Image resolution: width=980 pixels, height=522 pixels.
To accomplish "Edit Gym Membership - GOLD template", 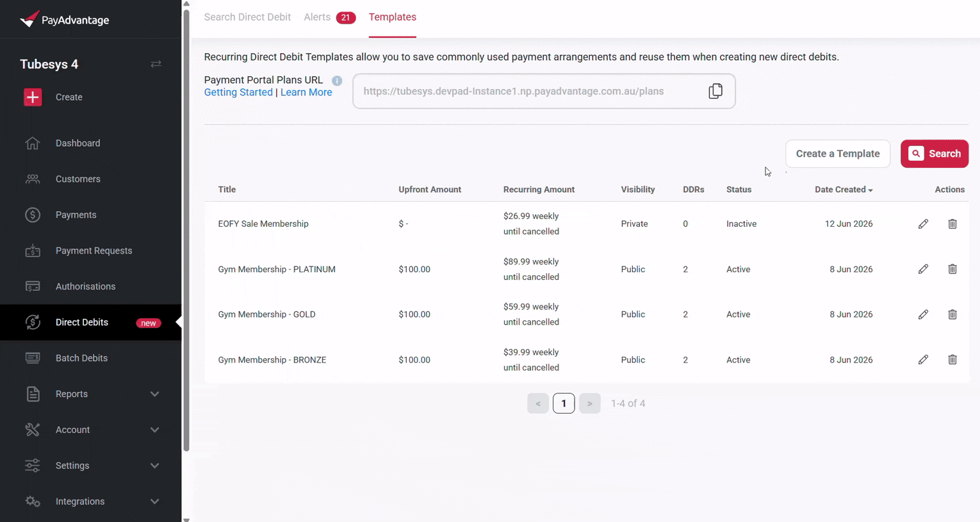I will [923, 314].
